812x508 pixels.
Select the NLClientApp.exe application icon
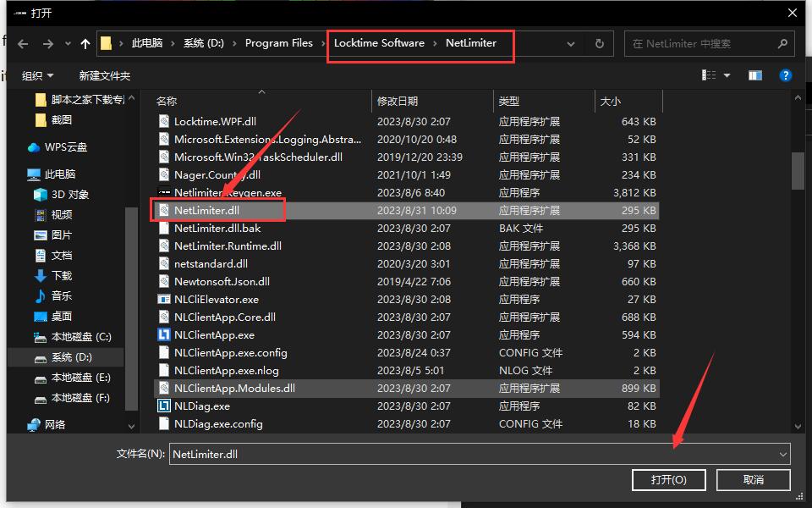(163, 335)
